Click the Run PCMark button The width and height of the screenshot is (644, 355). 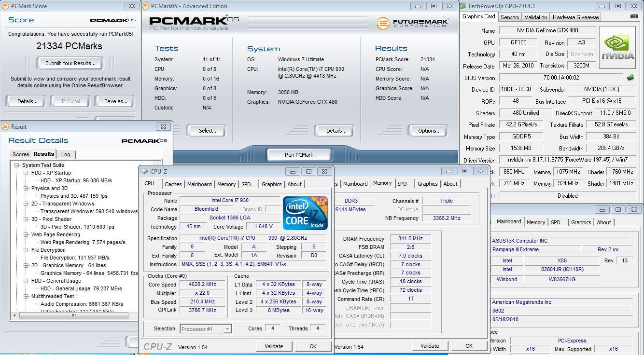click(299, 155)
